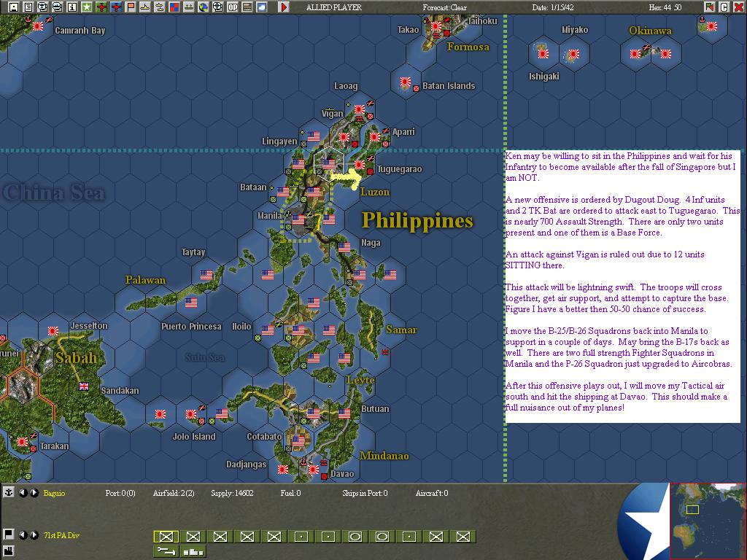Click the supply-route key icon below the unit row
The width and height of the screenshot is (747, 560).
pos(166,551)
